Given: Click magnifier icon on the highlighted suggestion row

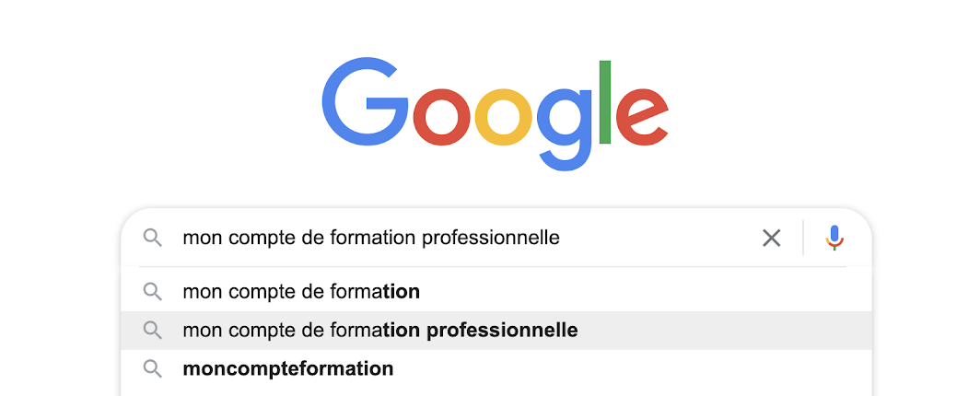Looking at the screenshot, I should (153, 330).
